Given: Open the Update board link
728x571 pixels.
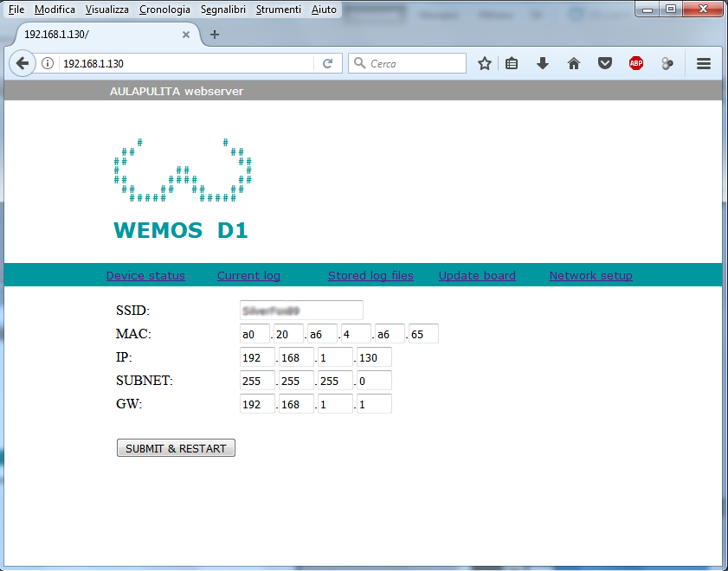Looking at the screenshot, I should pos(477,275).
